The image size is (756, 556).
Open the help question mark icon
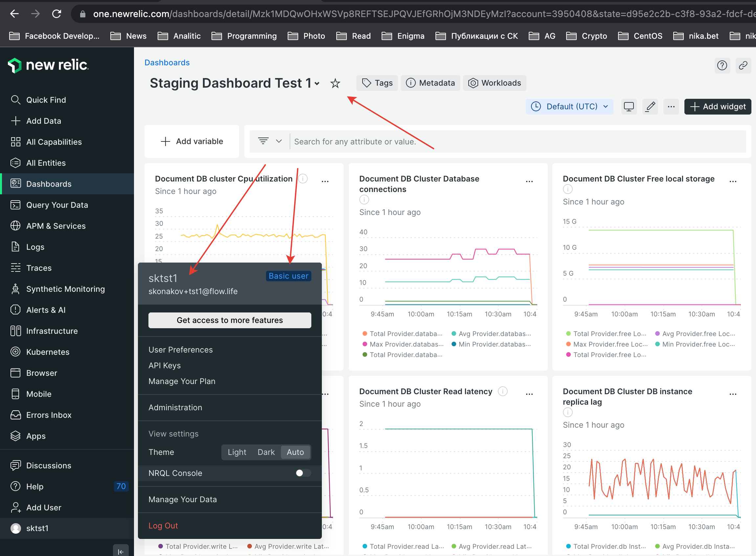(722, 65)
